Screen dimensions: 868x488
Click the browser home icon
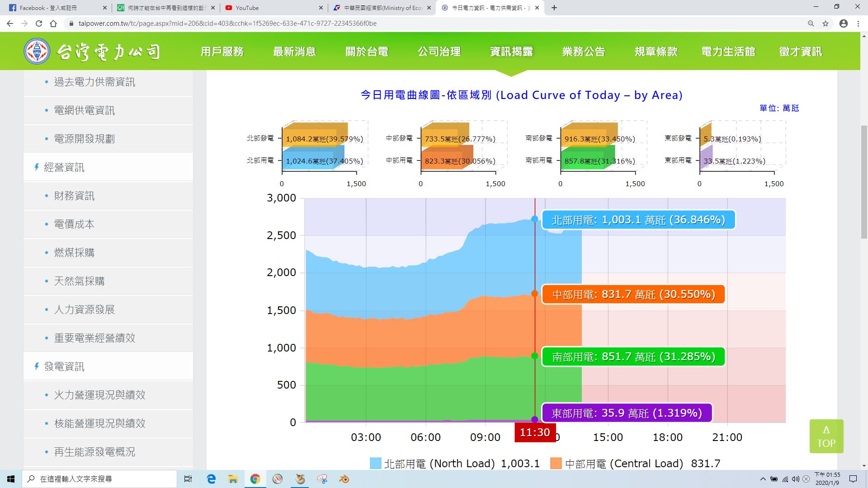tap(53, 23)
